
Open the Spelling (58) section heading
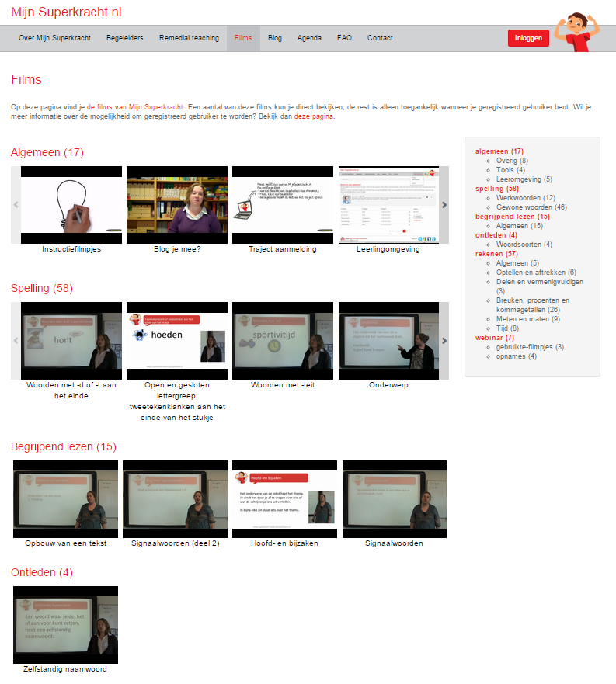pyautogui.click(x=42, y=288)
